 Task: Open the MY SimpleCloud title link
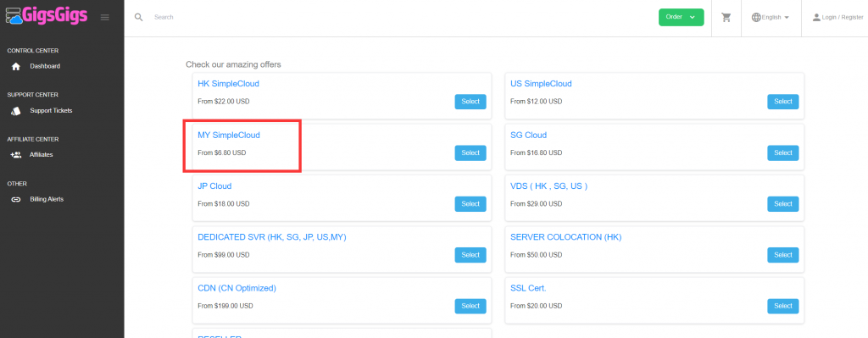click(x=229, y=135)
